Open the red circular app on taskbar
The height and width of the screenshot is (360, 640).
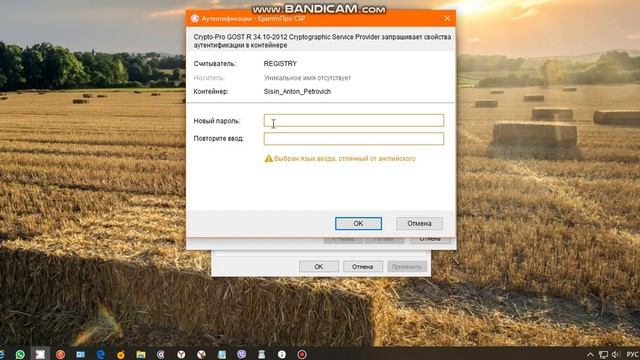(60, 354)
